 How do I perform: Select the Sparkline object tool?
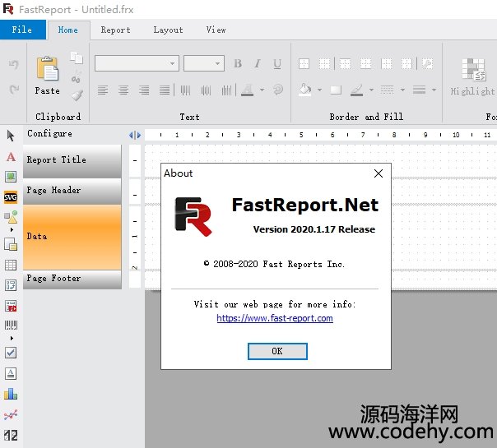coord(11,415)
